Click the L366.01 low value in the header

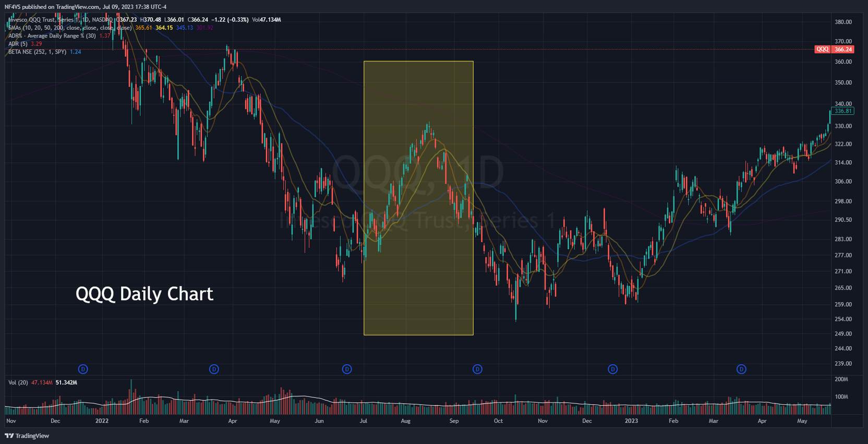point(174,20)
